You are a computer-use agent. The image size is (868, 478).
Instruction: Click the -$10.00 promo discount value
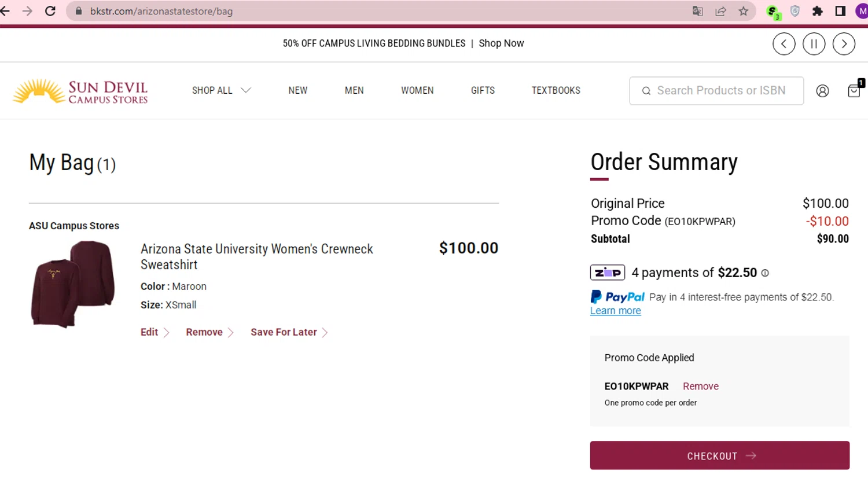(x=827, y=221)
